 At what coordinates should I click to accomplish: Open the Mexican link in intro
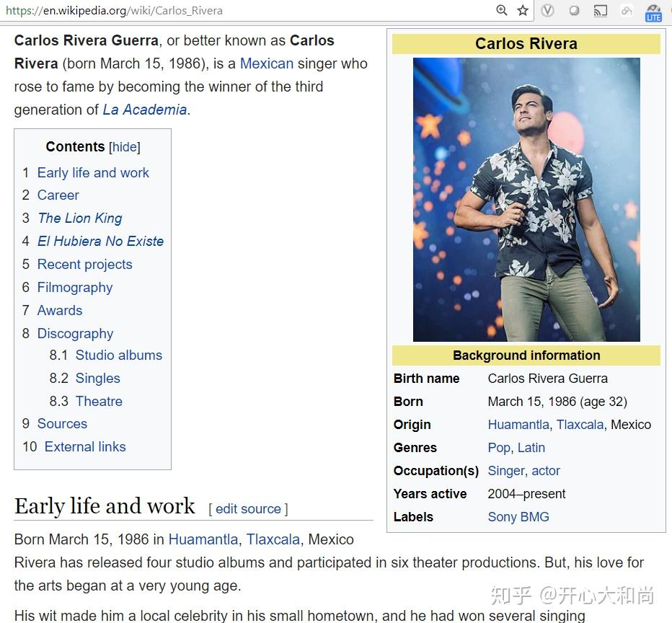[x=267, y=63]
